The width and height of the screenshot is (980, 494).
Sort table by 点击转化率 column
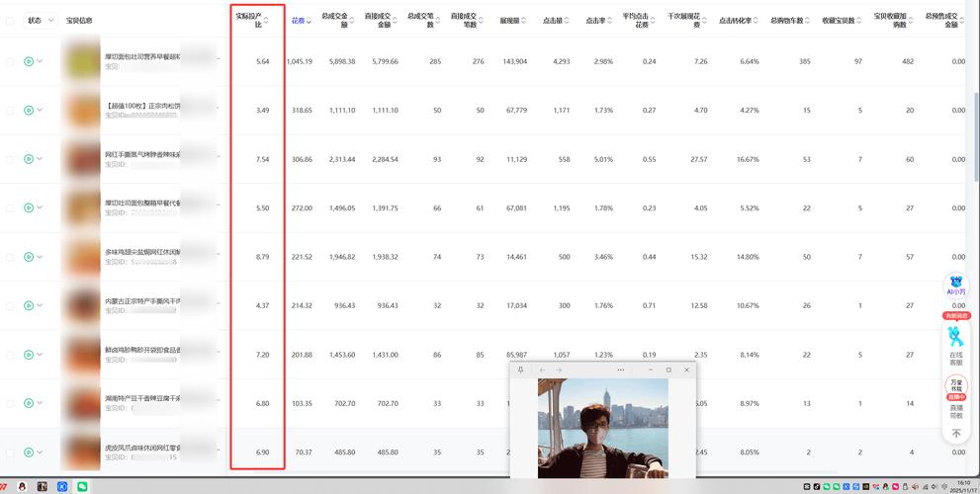tap(740, 21)
